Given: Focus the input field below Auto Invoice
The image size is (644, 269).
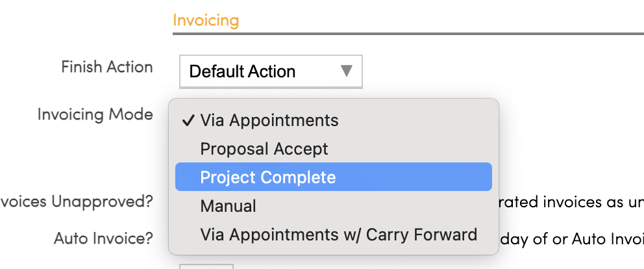Looking at the screenshot, I should coord(206,265).
